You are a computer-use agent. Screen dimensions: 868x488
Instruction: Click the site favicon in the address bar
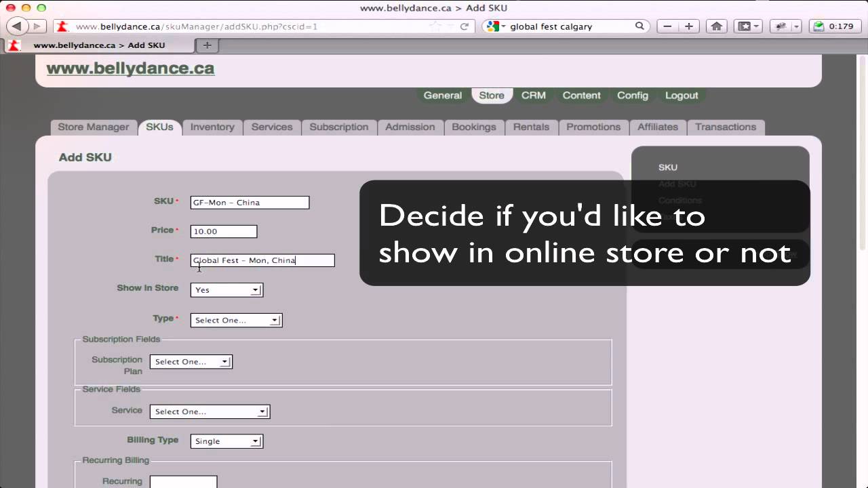pos(62,26)
